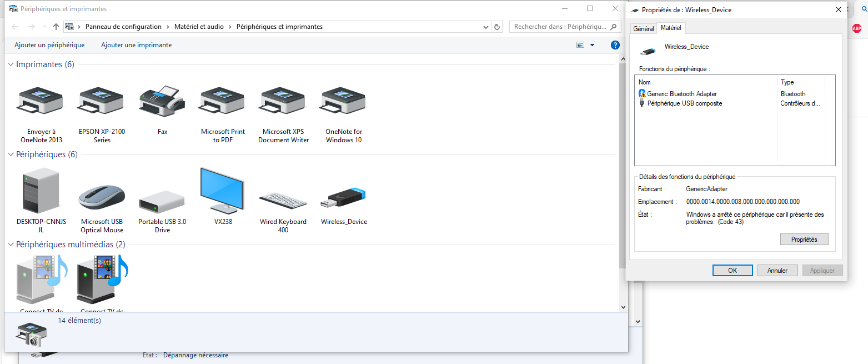The height and width of the screenshot is (364, 868).
Task: Click the ABP extension icon behind dialog
Action: [x=857, y=28]
